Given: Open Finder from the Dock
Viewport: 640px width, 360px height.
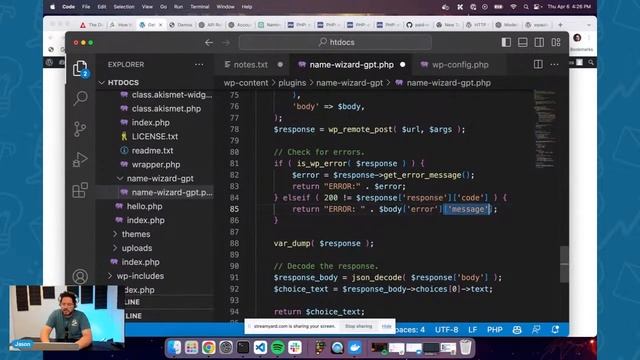Looking at the screenshot, I should [174, 347].
